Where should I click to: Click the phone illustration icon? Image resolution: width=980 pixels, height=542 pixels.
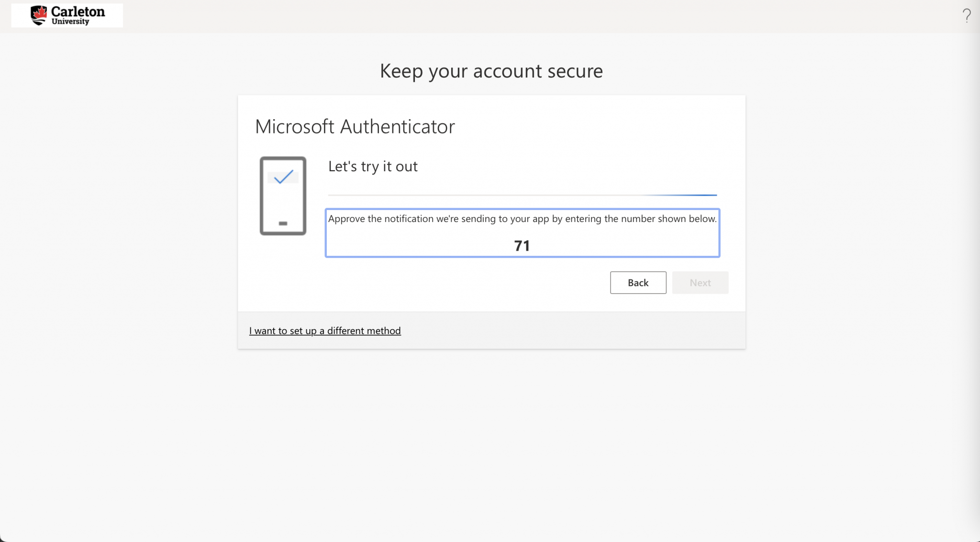click(x=283, y=196)
